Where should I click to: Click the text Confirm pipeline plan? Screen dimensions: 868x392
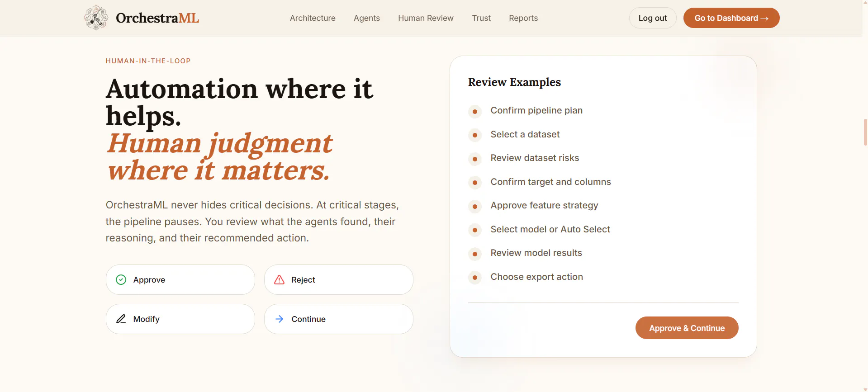coord(536,111)
